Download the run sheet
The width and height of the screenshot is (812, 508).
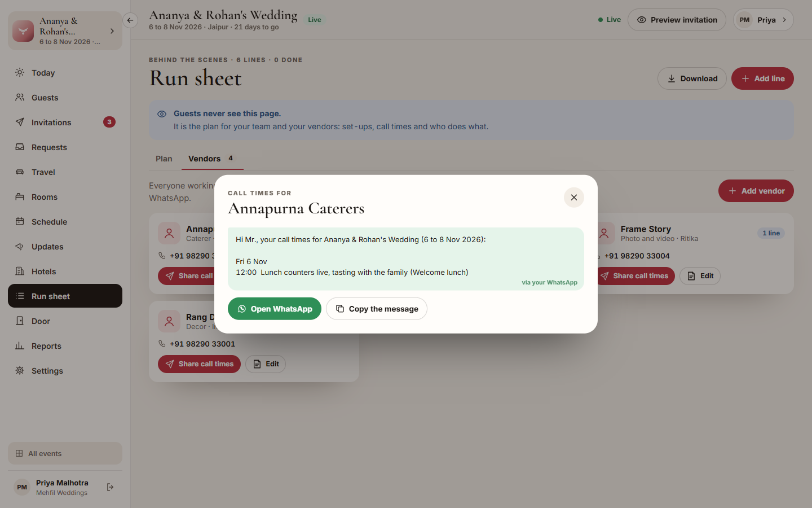click(x=692, y=78)
